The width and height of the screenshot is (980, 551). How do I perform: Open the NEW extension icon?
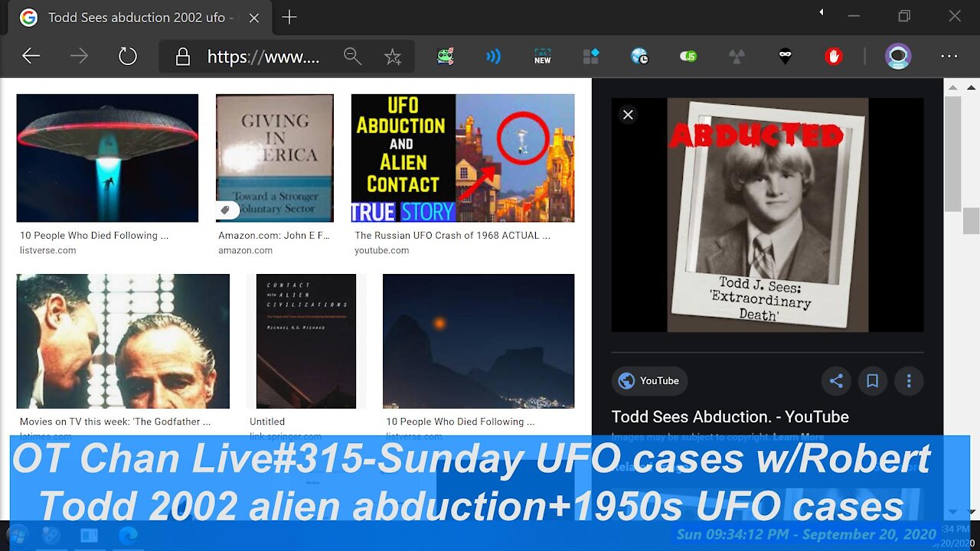click(x=542, y=56)
